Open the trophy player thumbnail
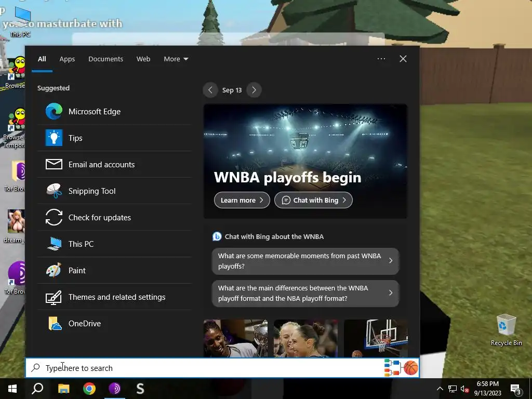The image size is (532, 399). (x=235, y=338)
